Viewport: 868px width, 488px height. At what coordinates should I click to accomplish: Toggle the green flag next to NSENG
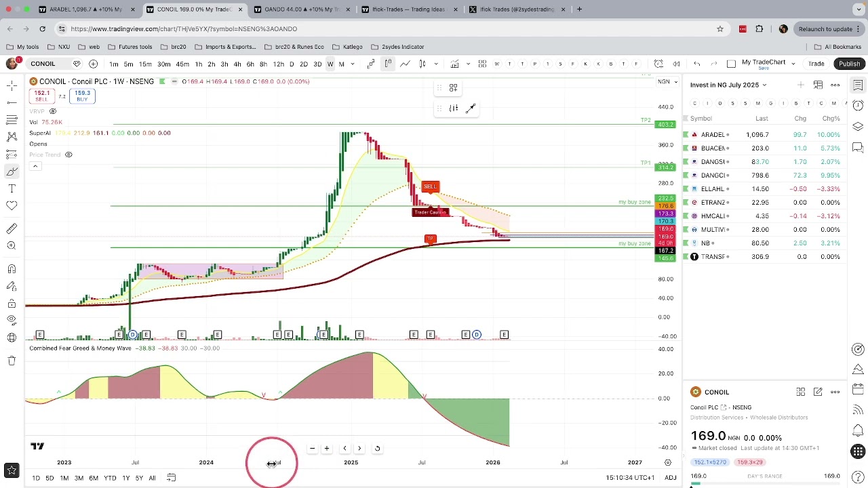[163, 81]
